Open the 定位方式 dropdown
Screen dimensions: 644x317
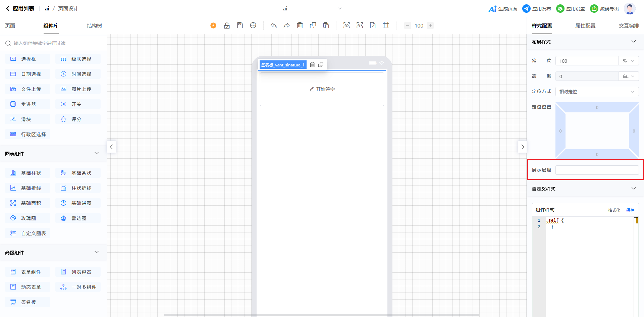pos(597,92)
